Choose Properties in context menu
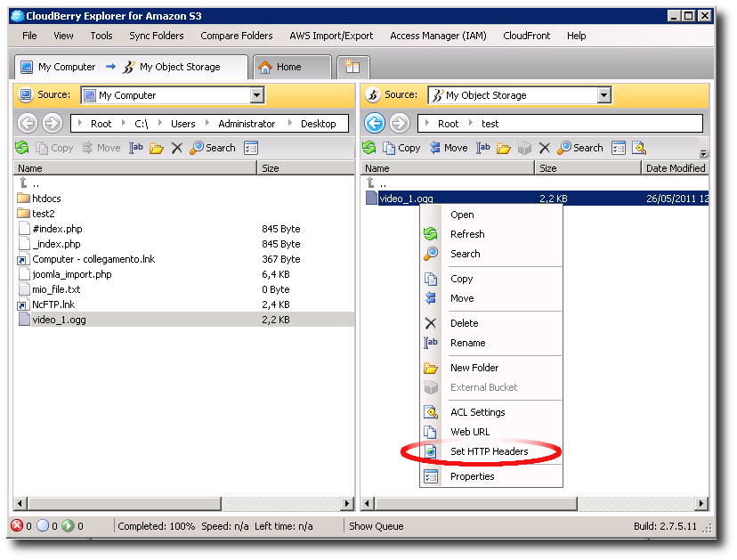The width and height of the screenshot is (737, 560). (491, 476)
